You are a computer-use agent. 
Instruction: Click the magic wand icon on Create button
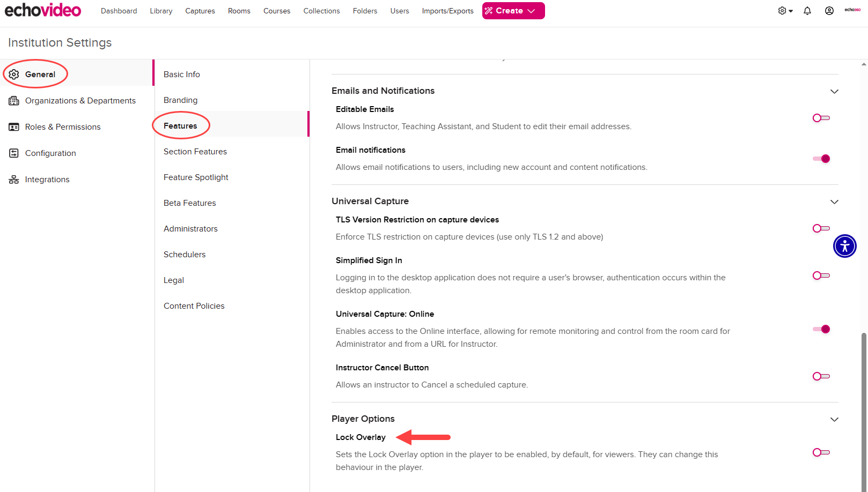489,11
